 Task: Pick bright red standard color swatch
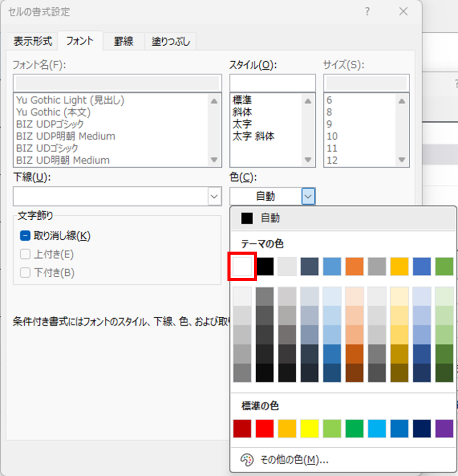pyautogui.click(x=264, y=428)
